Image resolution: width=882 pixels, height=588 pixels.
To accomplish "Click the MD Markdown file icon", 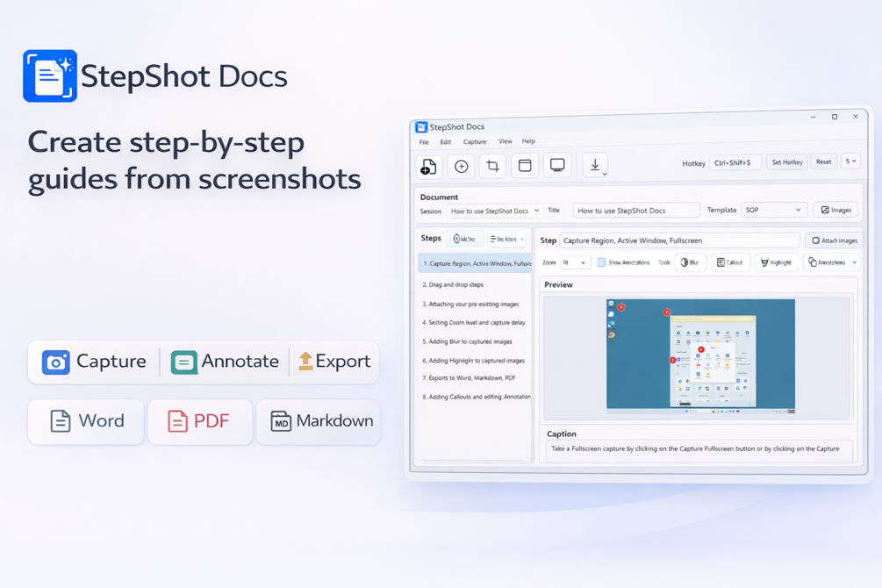I will point(281,421).
